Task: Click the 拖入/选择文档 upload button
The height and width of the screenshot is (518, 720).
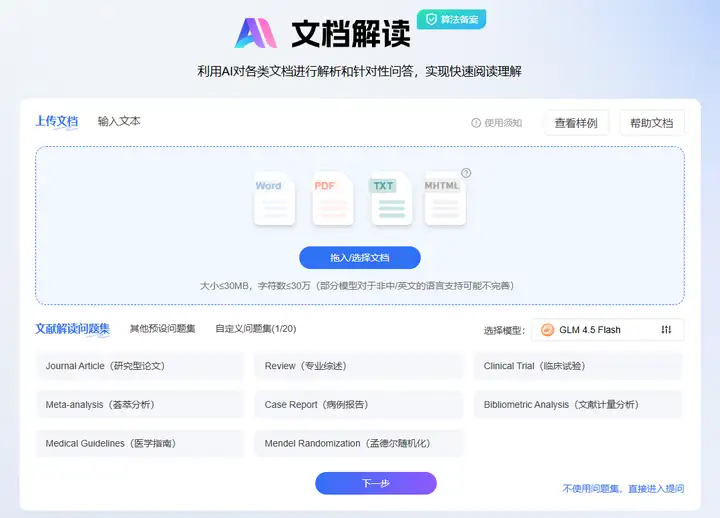Action: point(360,258)
